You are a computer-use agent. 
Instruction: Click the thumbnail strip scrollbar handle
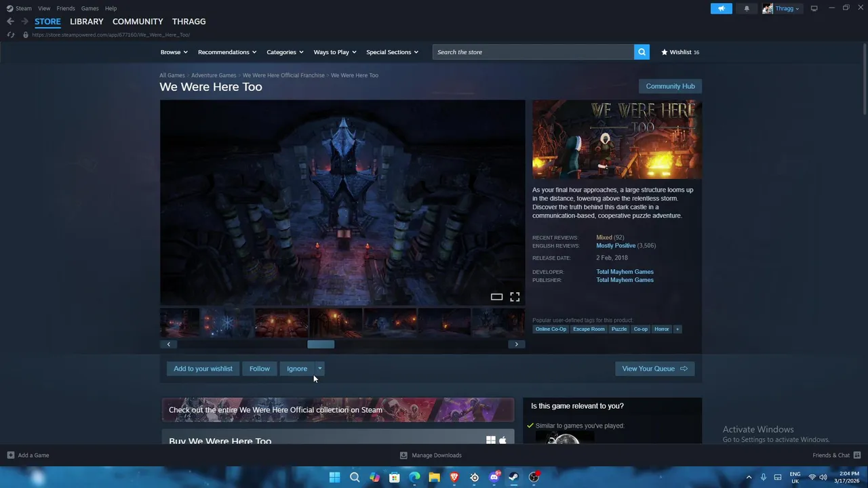pyautogui.click(x=321, y=344)
